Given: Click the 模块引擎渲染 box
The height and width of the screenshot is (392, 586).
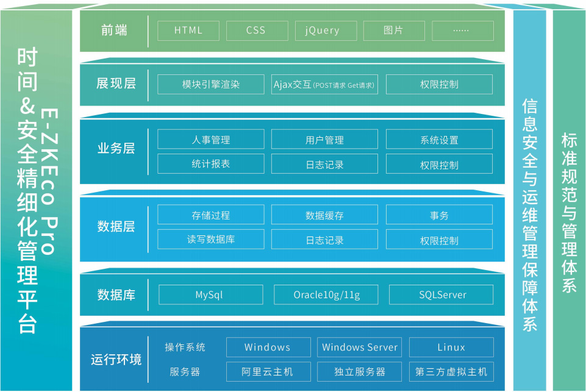Looking at the screenshot, I should point(210,85).
